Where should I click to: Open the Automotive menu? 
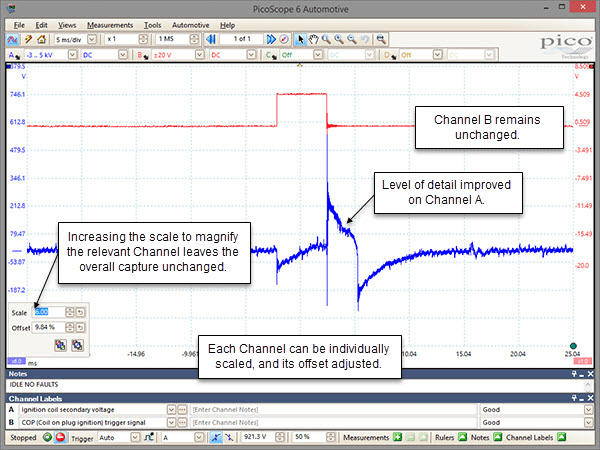[191, 25]
